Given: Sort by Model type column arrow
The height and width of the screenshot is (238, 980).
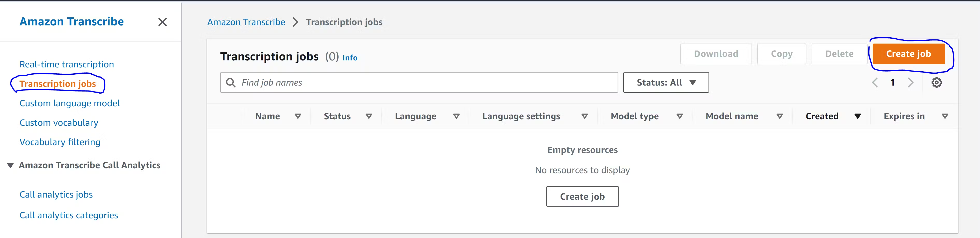Looking at the screenshot, I should (679, 116).
